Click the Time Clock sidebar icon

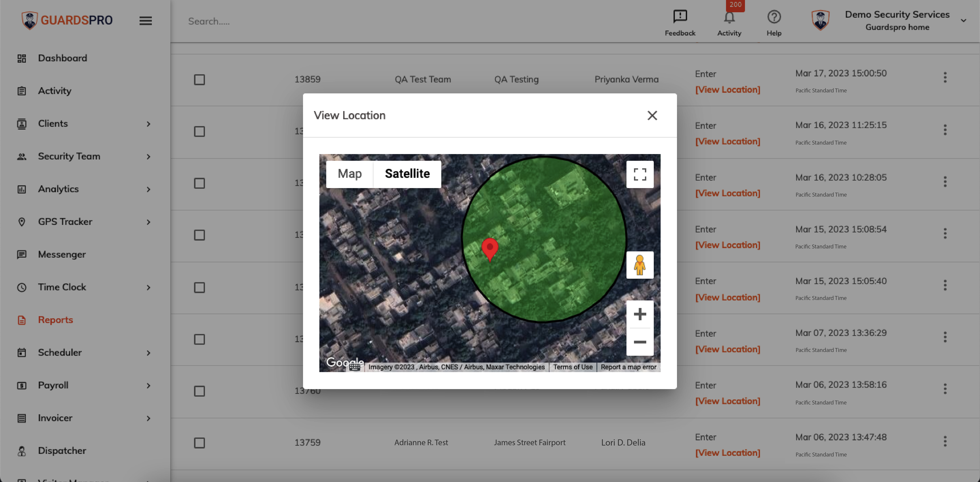pyautogui.click(x=22, y=287)
